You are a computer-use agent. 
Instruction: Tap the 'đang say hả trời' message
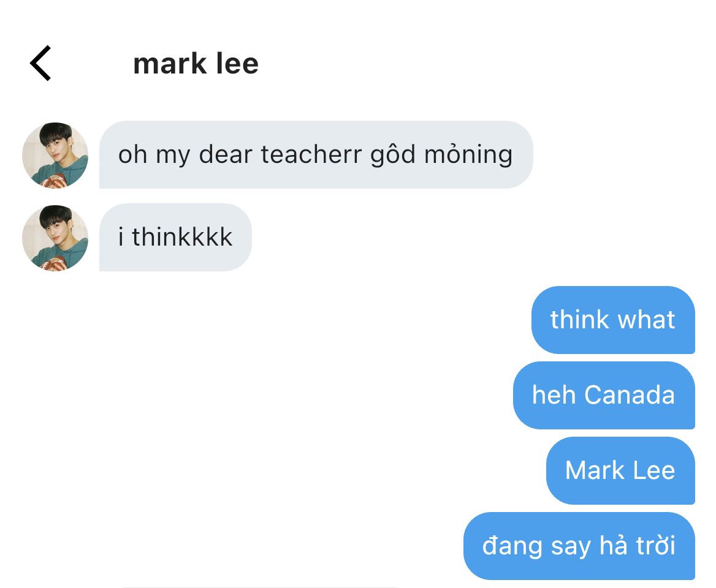(x=579, y=546)
